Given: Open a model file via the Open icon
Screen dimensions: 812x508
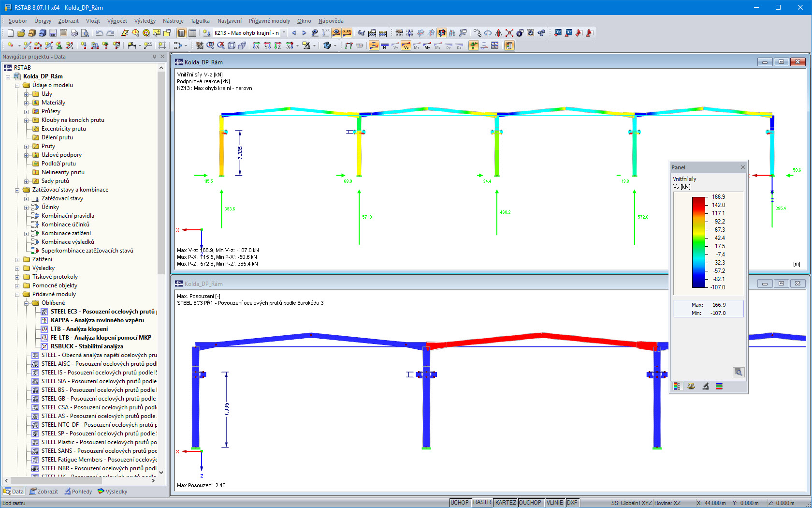Looking at the screenshot, I should [x=21, y=32].
